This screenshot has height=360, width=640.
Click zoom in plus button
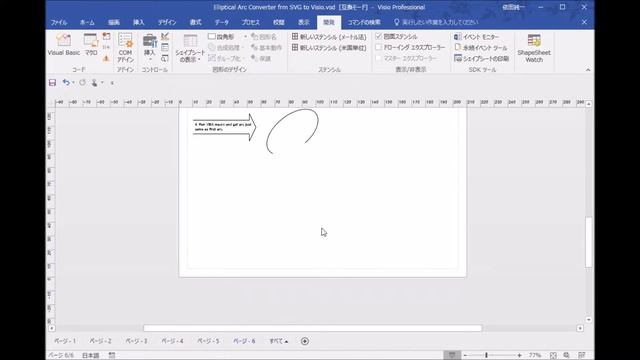pos(519,356)
